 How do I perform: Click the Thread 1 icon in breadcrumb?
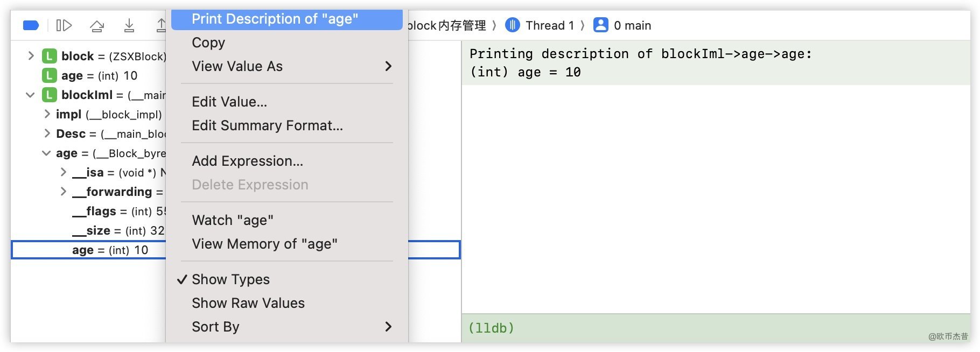pyautogui.click(x=513, y=25)
